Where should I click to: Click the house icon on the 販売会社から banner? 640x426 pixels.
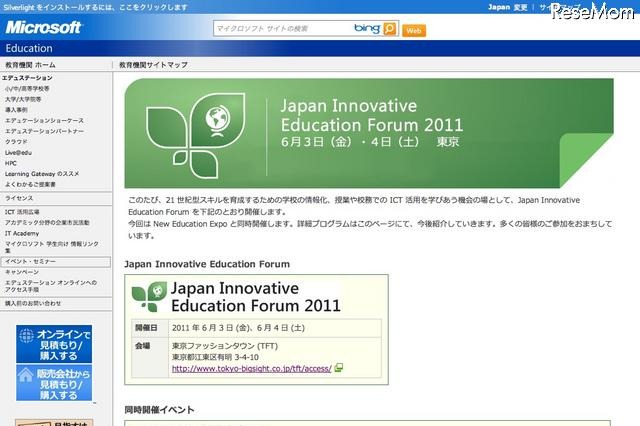(26, 375)
